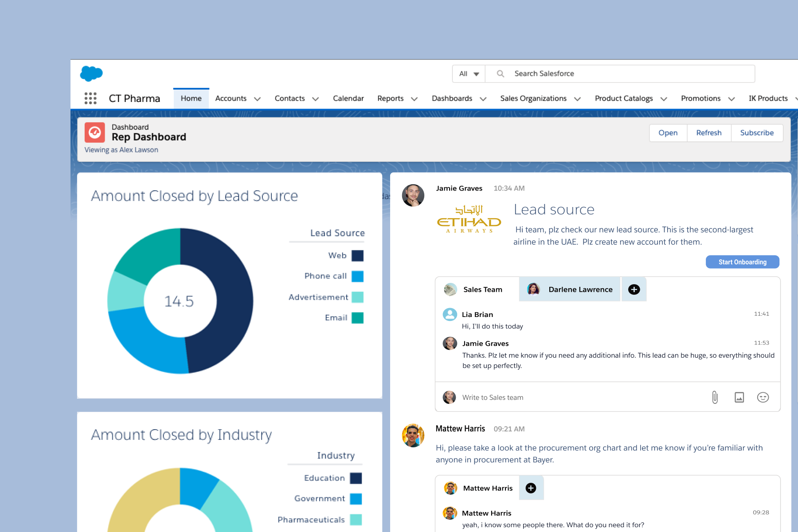Expand the Accounts menu chevron

pyautogui.click(x=257, y=99)
